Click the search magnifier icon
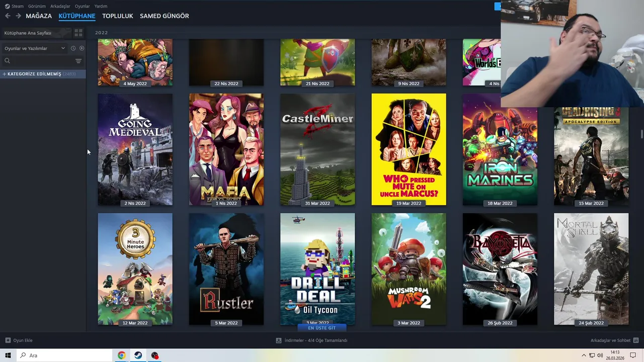This screenshot has width=644, height=362. click(7, 61)
